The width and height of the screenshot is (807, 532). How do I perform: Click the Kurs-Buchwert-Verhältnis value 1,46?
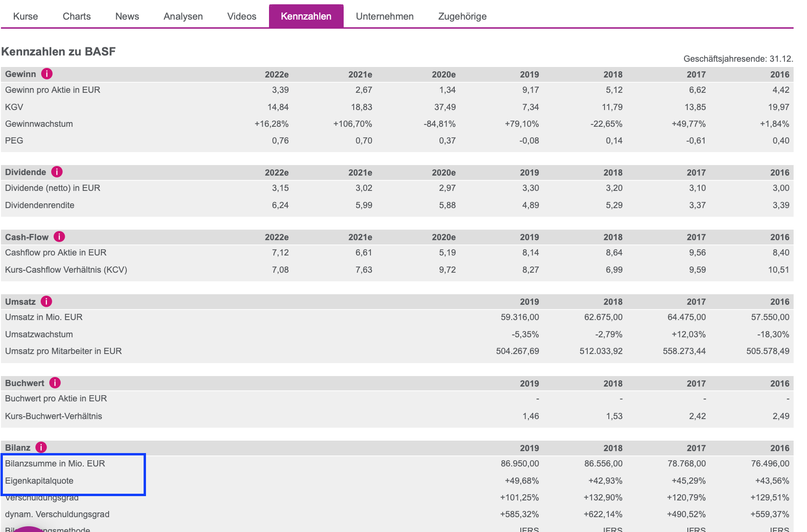(x=531, y=416)
